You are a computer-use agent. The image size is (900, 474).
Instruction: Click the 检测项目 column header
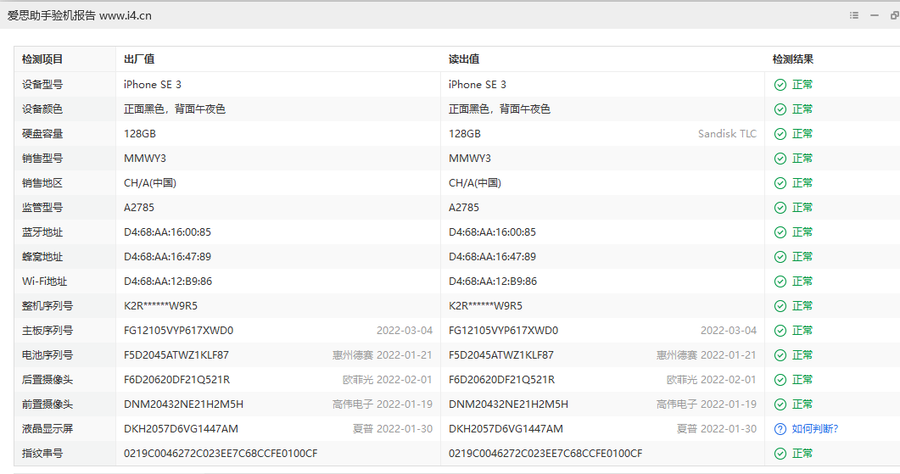tap(42, 59)
